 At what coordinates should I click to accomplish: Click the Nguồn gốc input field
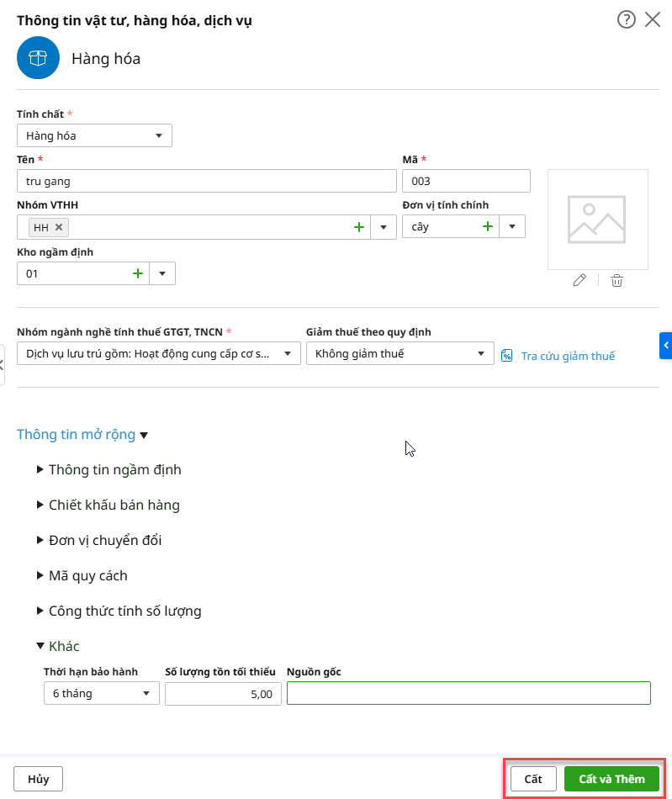468,693
